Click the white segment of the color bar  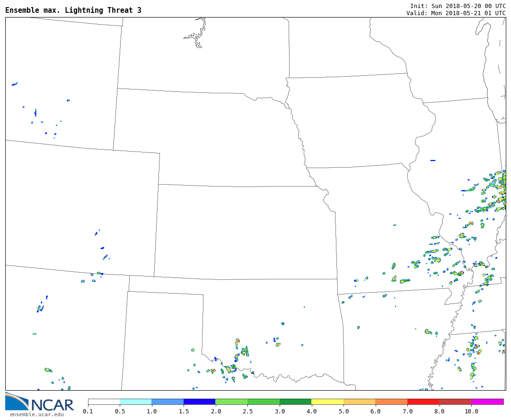104,402
